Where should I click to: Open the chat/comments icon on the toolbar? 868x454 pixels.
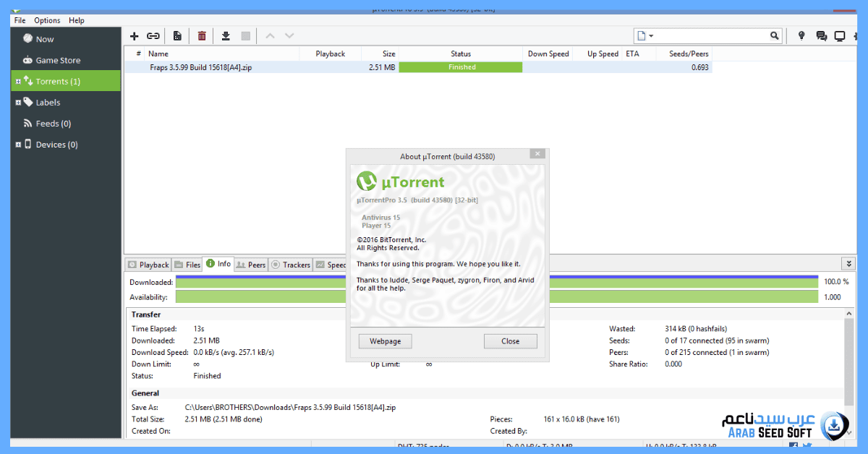(x=820, y=35)
